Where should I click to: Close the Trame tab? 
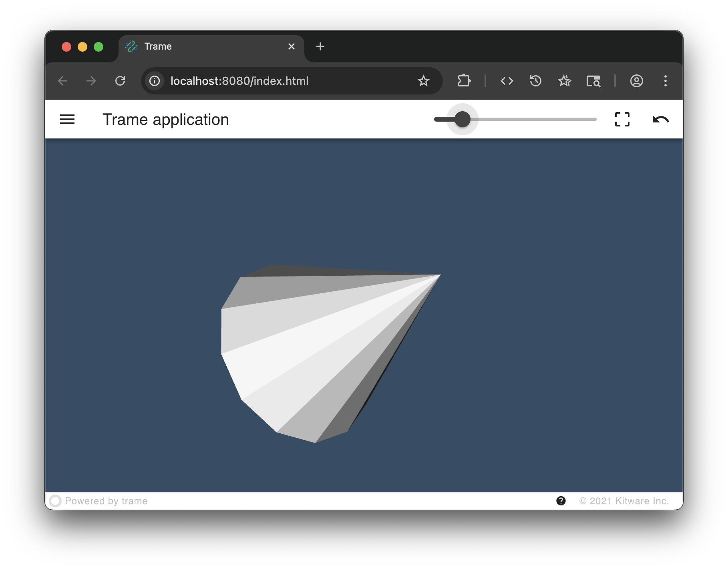(291, 46)
